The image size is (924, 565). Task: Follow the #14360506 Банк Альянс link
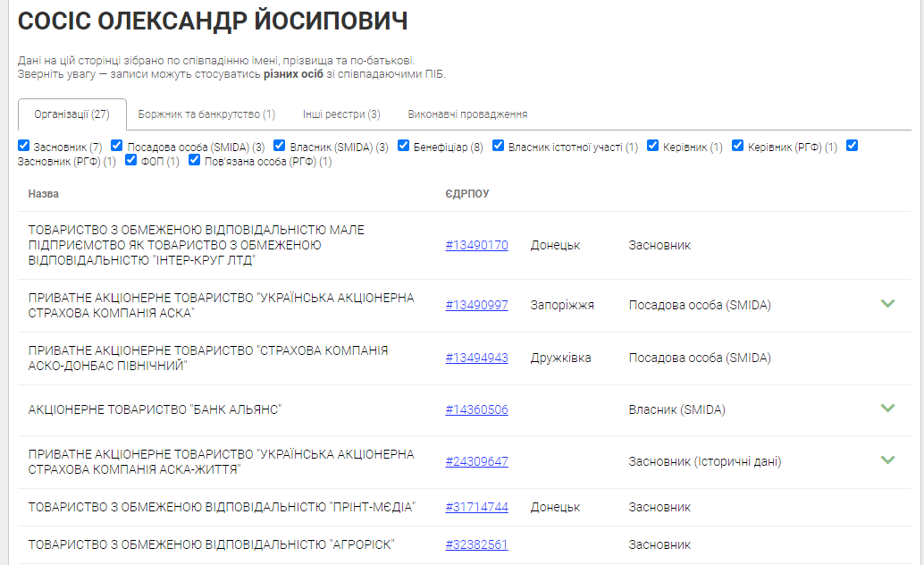click(x=476, y=410)
